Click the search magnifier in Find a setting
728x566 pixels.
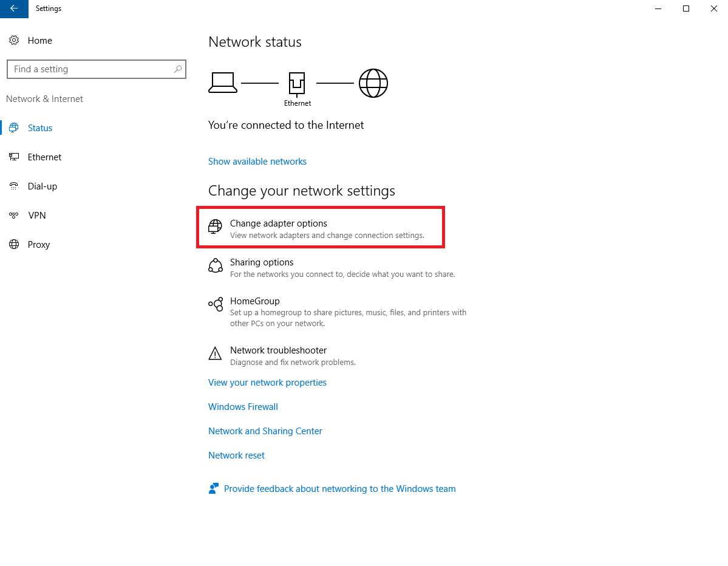click(x=177, y=69)
